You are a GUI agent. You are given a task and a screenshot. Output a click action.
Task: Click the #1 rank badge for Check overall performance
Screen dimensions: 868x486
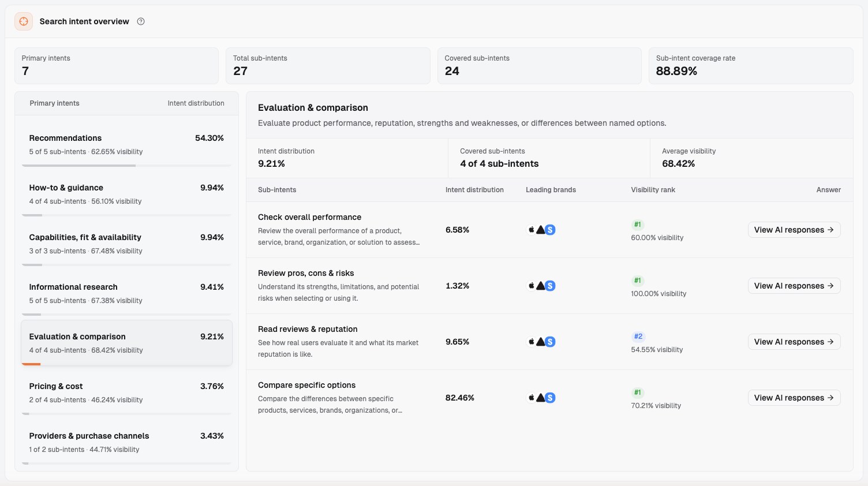tap(638, 225)
